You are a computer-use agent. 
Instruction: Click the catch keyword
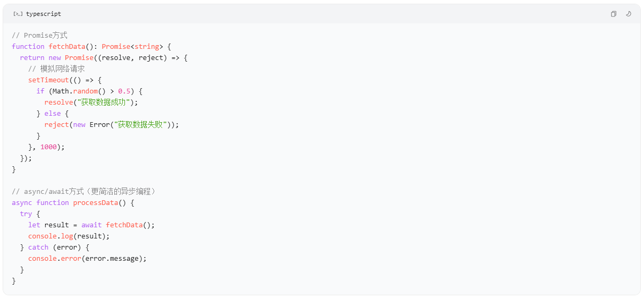pos(38,247)
